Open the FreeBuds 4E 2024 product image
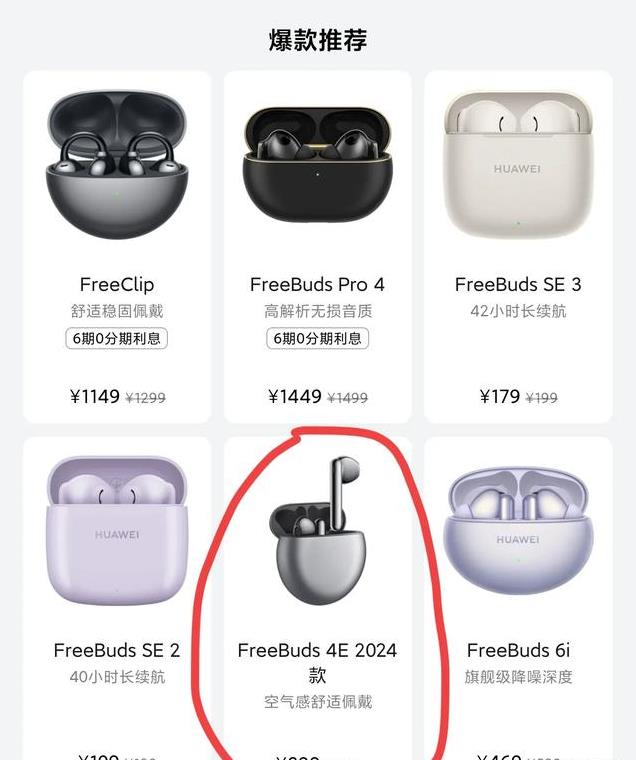 pyautogui.click(x=318, y=531)
